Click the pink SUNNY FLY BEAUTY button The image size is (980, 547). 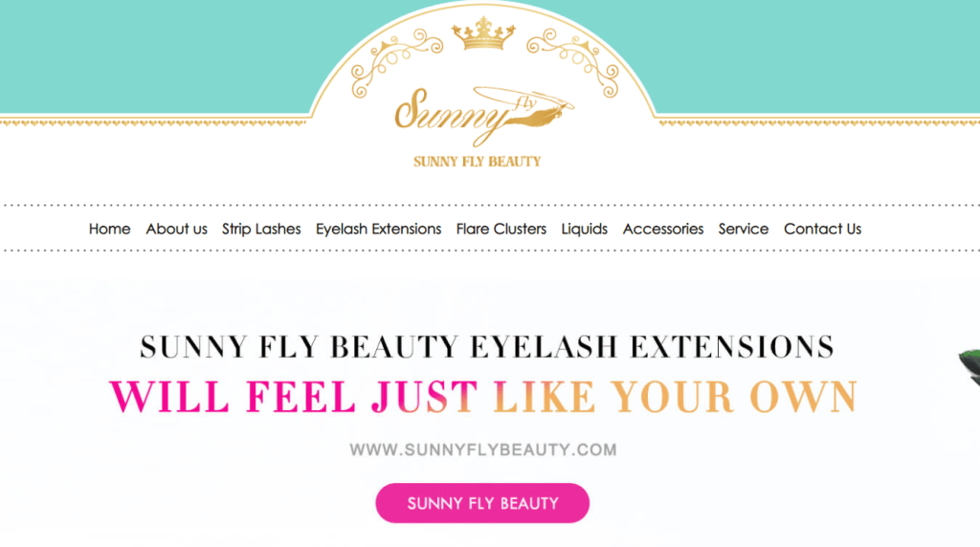482,503
